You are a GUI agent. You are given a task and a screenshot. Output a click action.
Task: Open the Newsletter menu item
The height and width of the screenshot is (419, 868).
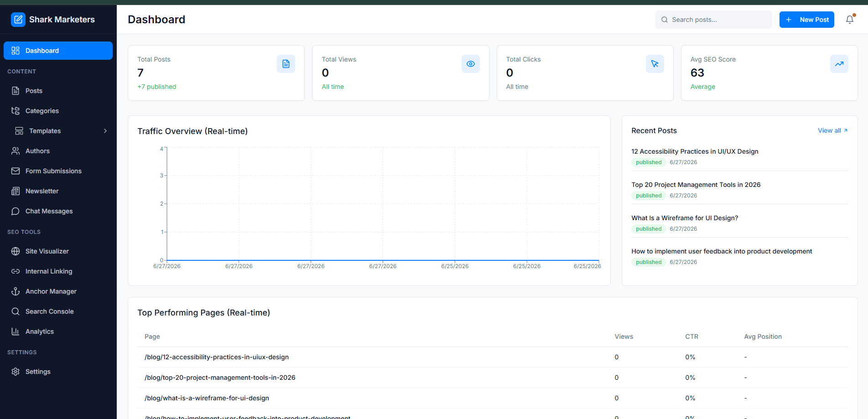point(58,191)
